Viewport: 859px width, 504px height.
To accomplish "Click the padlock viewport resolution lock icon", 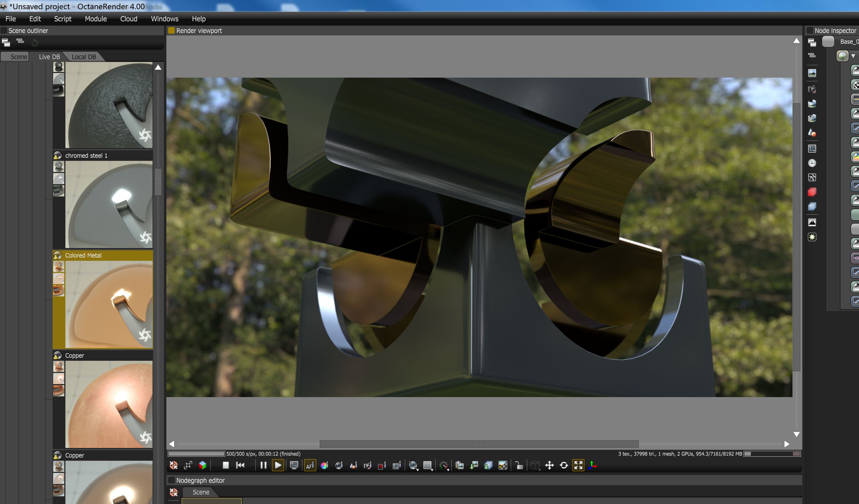I will click(519, 465).
